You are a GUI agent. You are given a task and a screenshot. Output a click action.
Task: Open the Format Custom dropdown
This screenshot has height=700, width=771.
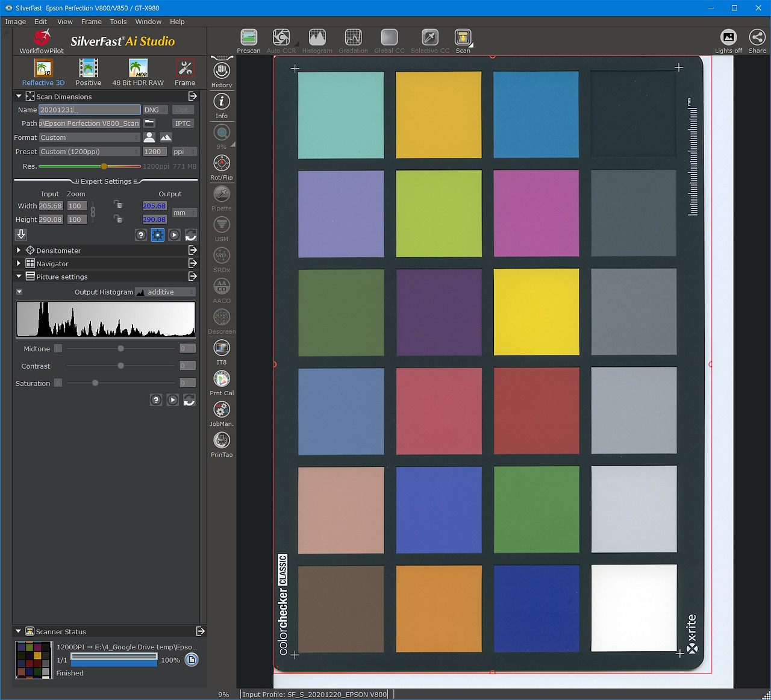click(89, 137)
